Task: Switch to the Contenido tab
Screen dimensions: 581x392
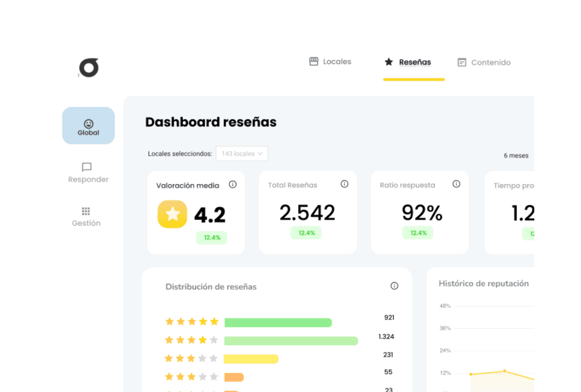Action: (484, 62)
